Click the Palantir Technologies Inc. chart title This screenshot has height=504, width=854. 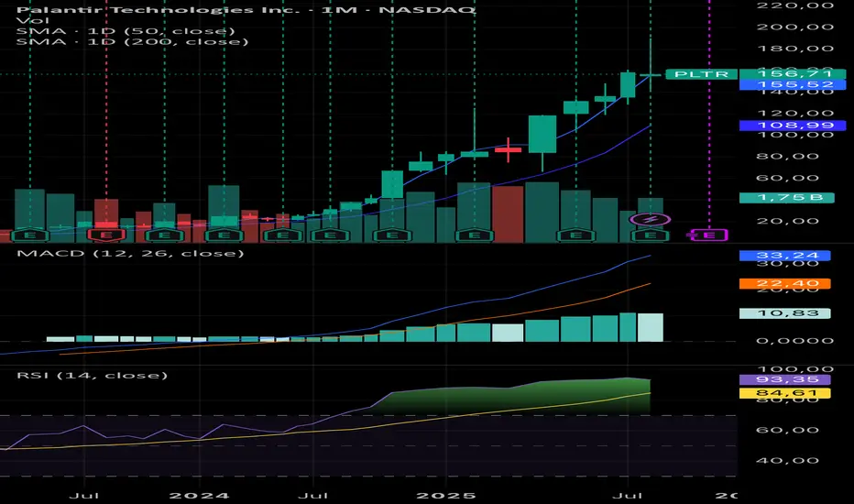(245, 10)
